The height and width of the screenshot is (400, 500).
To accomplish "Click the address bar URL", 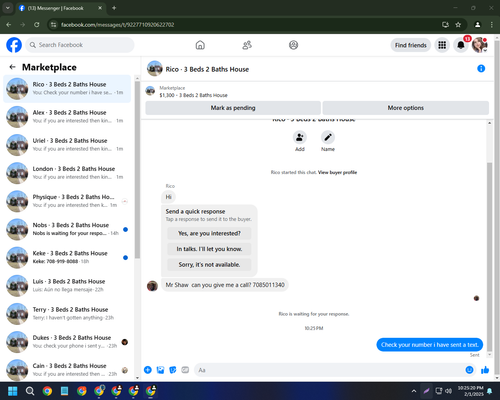I will click(x=117, y=25).
